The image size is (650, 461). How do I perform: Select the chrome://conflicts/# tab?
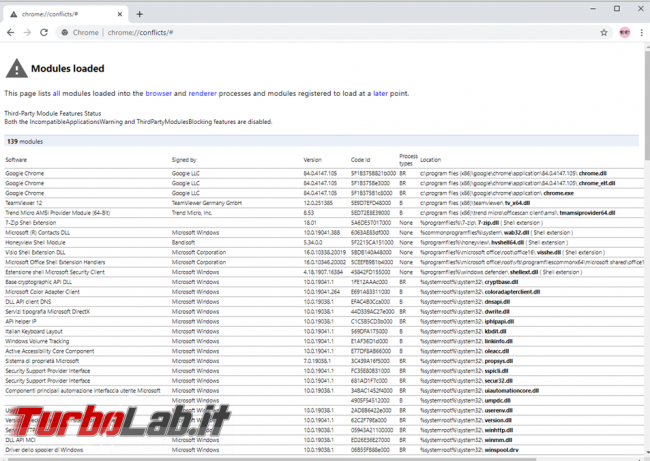click(x=65, y=14)
